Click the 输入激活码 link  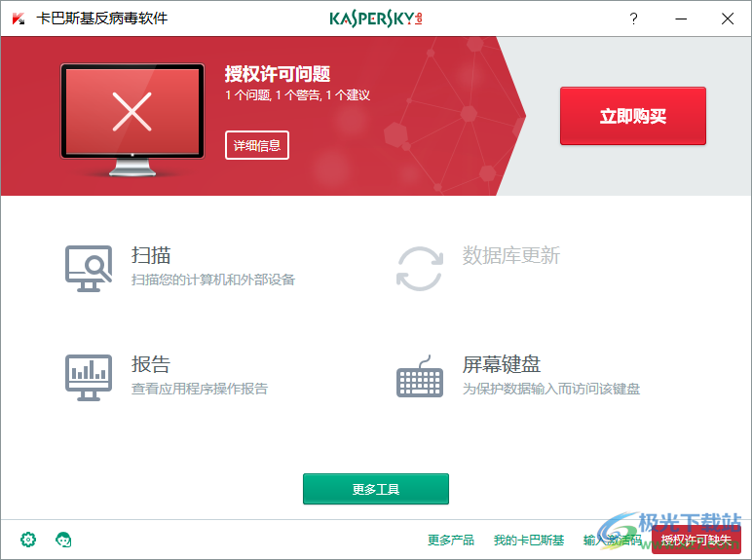point(613,541)
